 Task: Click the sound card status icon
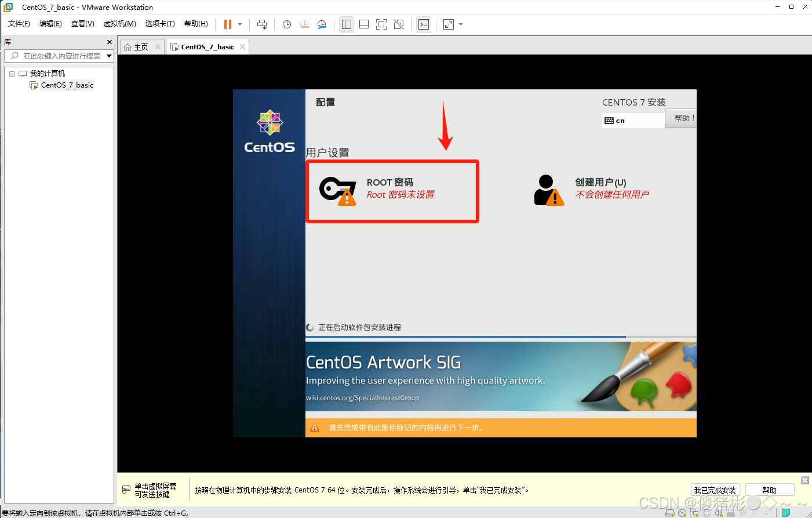(x=719, y=513)
